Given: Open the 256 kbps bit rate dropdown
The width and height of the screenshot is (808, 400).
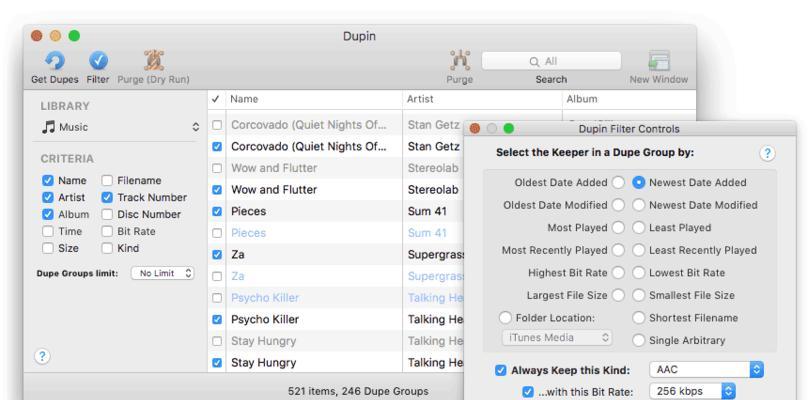Looking at the screenshot, I should point(692,391).
